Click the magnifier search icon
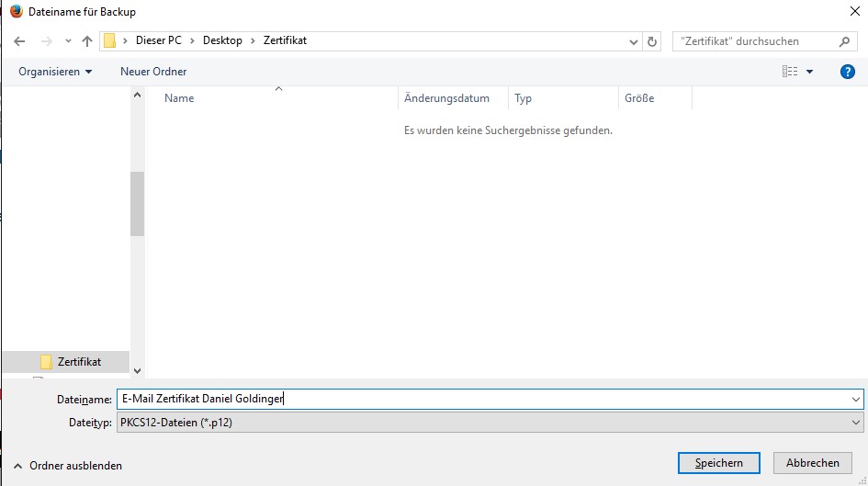Screen dimensions: 868x486 (x=844, y=41)
